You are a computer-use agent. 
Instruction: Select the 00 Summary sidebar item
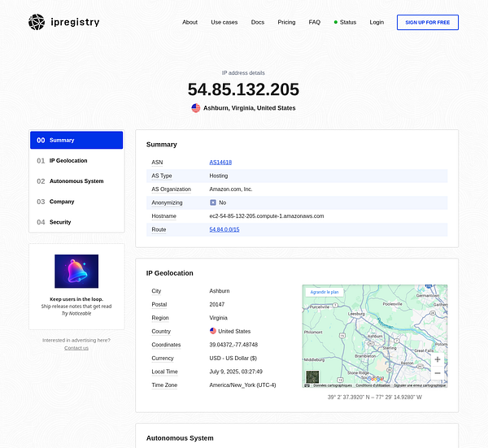tap(76, 140)
